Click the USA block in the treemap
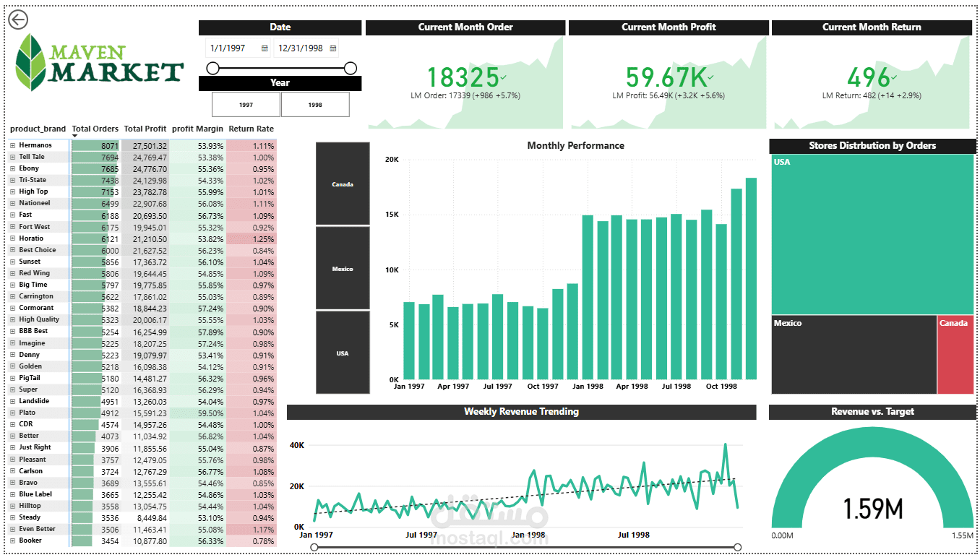 coord(872,234)
